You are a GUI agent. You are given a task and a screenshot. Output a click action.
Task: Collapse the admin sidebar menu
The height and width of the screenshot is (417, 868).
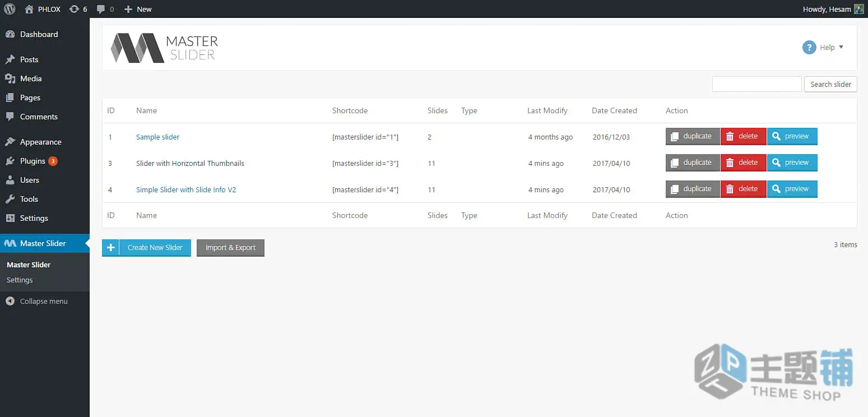tap(37, 301)
